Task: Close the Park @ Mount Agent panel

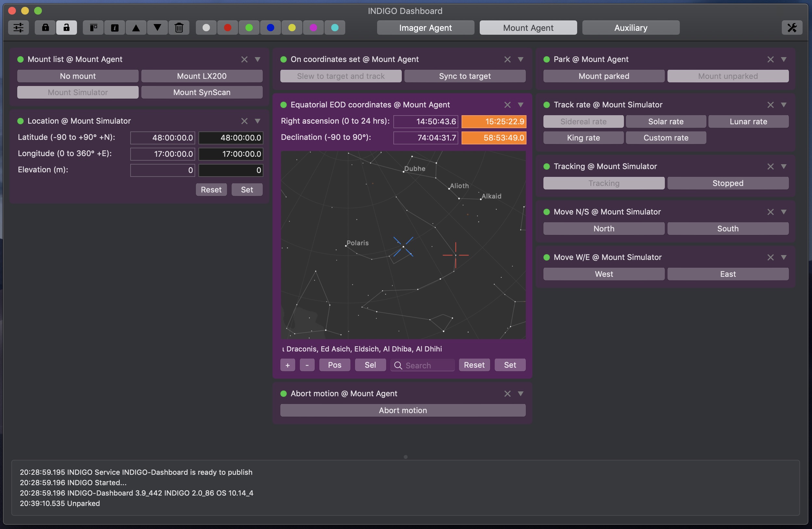Action: [x=770, y=59]
